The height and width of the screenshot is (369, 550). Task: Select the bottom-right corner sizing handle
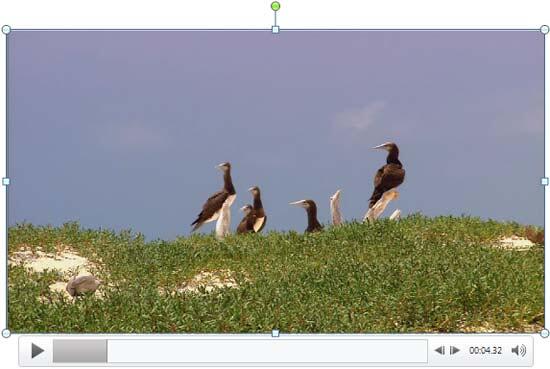tap(544, 333)
